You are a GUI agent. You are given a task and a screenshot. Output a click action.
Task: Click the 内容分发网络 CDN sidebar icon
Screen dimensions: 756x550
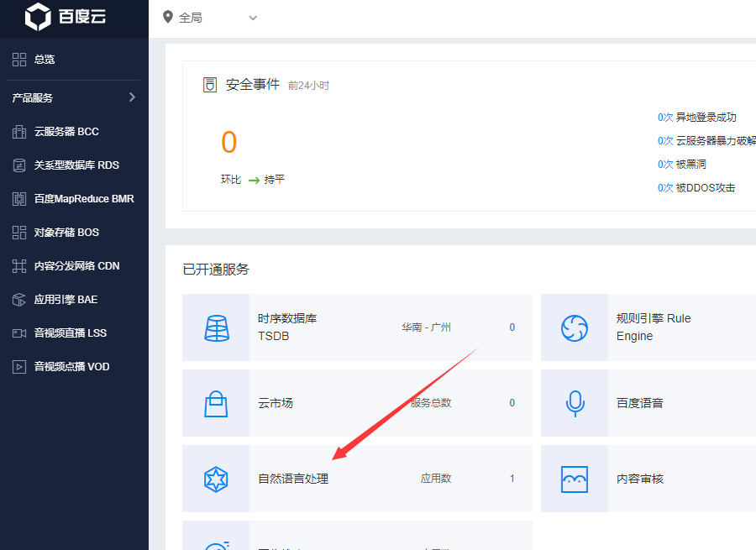pyautogui.click(x=19, y=266)
